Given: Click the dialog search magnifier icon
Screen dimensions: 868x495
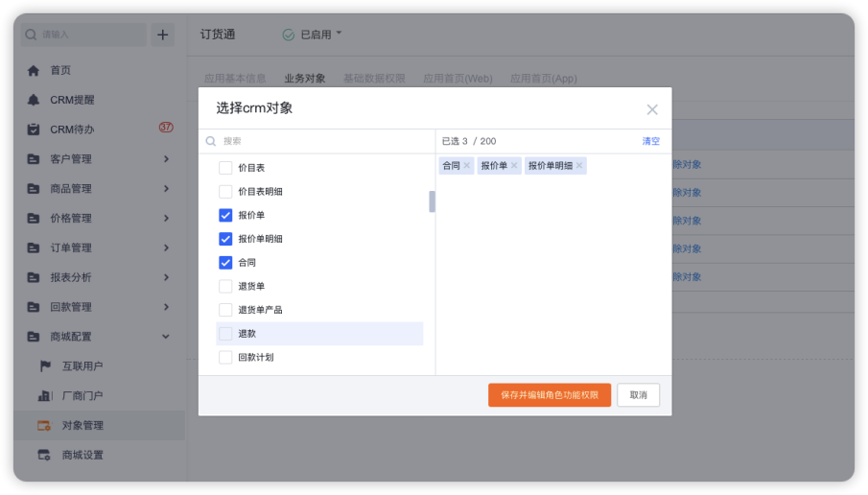Looking at the screenshot, I should pos(211,141).
